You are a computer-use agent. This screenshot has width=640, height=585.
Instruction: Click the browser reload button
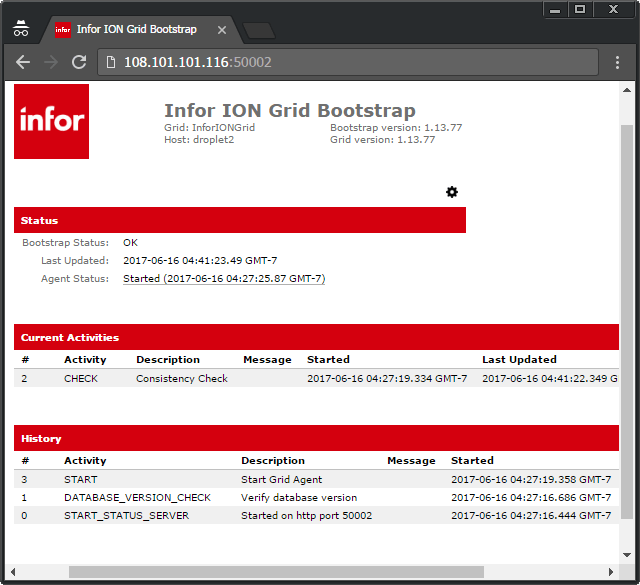coord(79,62)
